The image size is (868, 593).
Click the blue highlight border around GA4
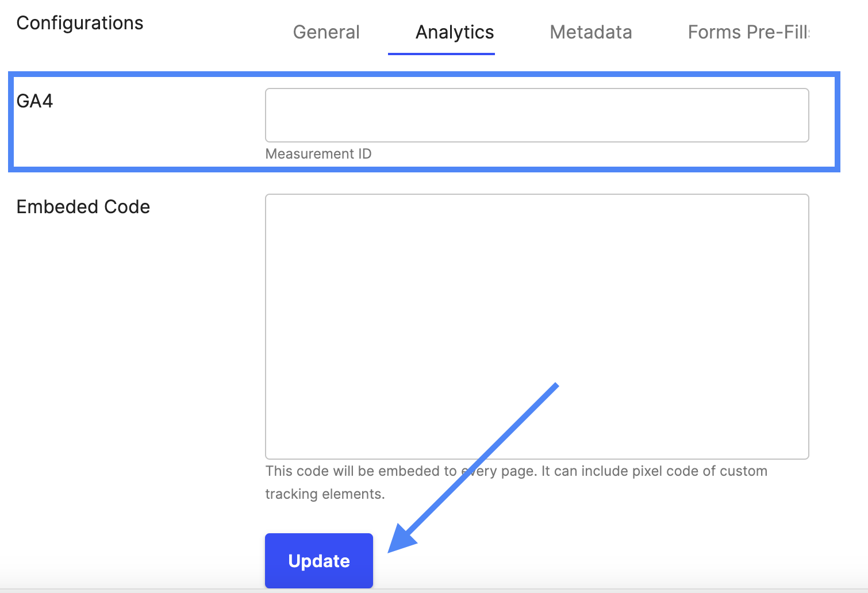424,74
